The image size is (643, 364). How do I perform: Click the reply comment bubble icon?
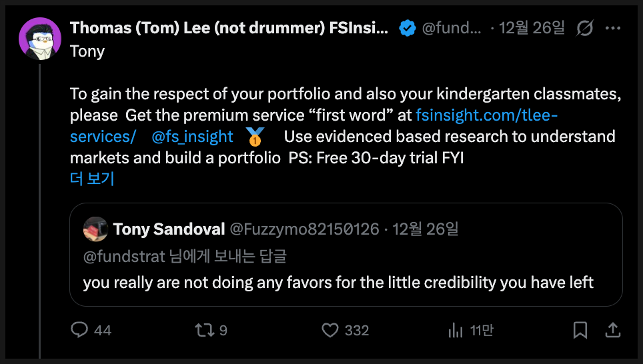[80, 330]
